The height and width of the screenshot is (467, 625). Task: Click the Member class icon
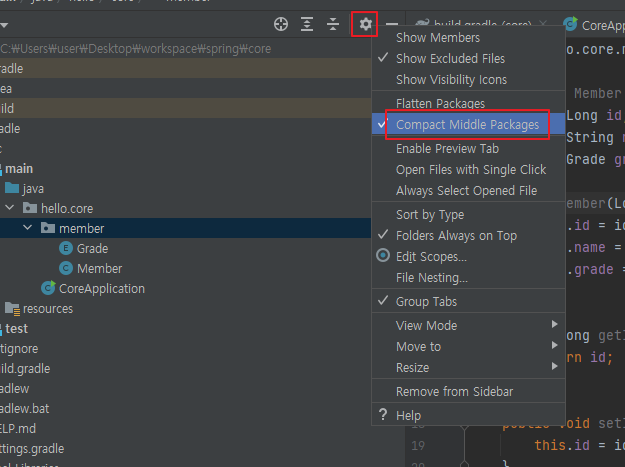[x=66, y=268]
